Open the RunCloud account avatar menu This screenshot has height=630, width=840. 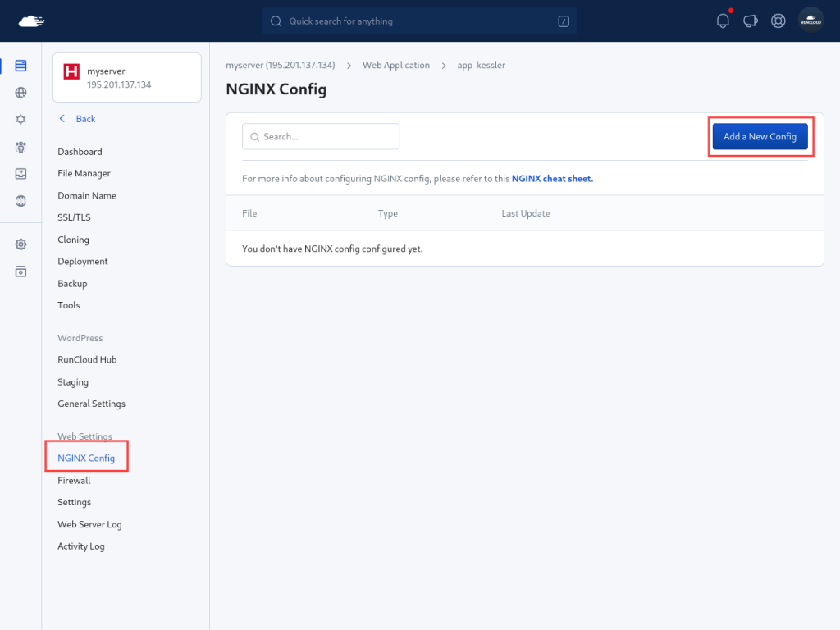810,21
